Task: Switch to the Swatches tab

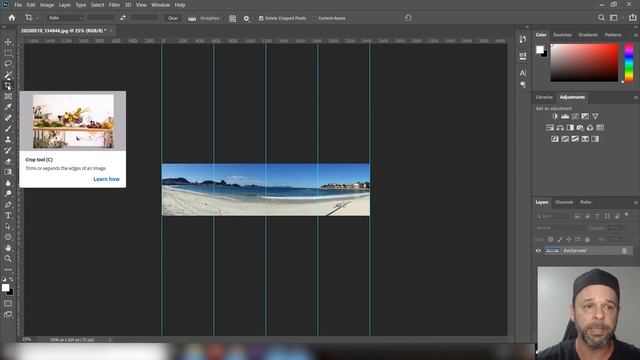Action: click(562, 35)
